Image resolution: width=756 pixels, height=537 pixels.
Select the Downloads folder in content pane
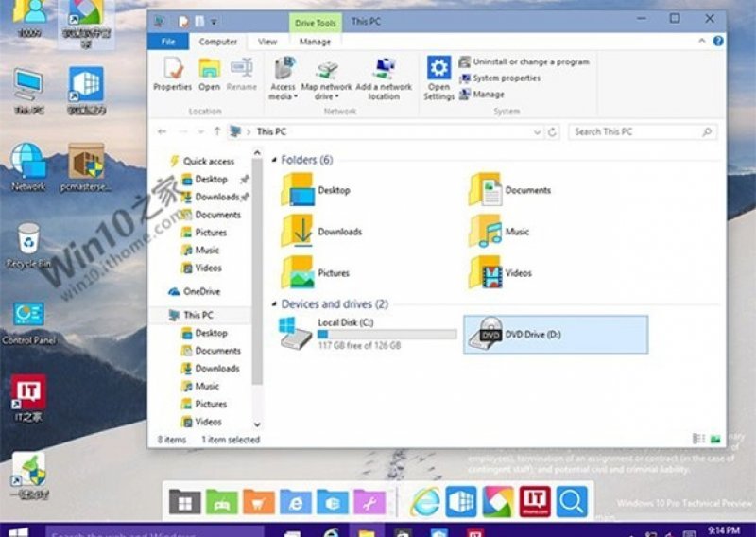click(x=321, y=231)
